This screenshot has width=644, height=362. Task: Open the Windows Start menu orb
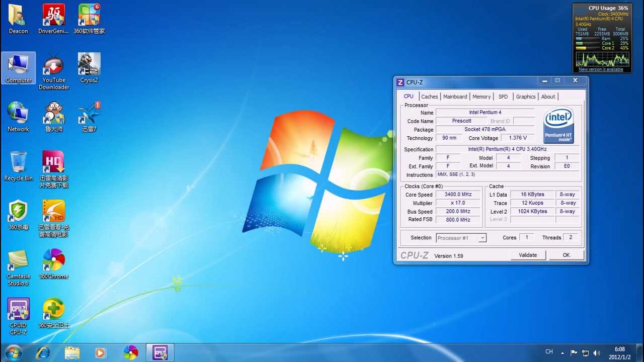pyautogui.click(x=13, y=352)
